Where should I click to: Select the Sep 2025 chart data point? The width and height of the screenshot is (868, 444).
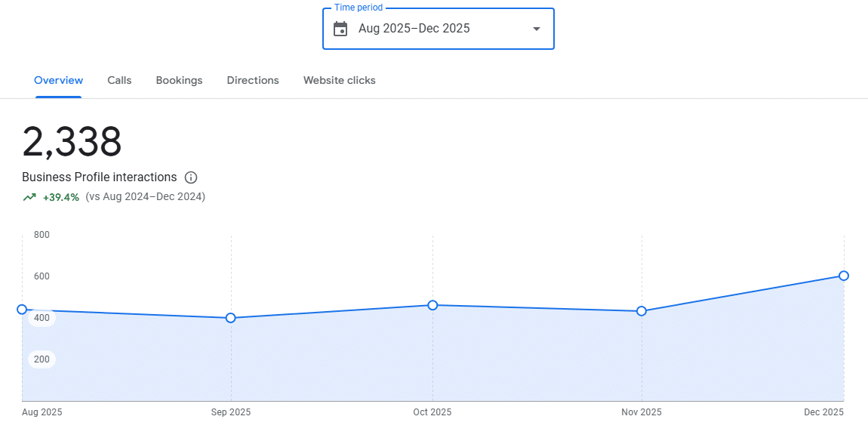[231, 318]
